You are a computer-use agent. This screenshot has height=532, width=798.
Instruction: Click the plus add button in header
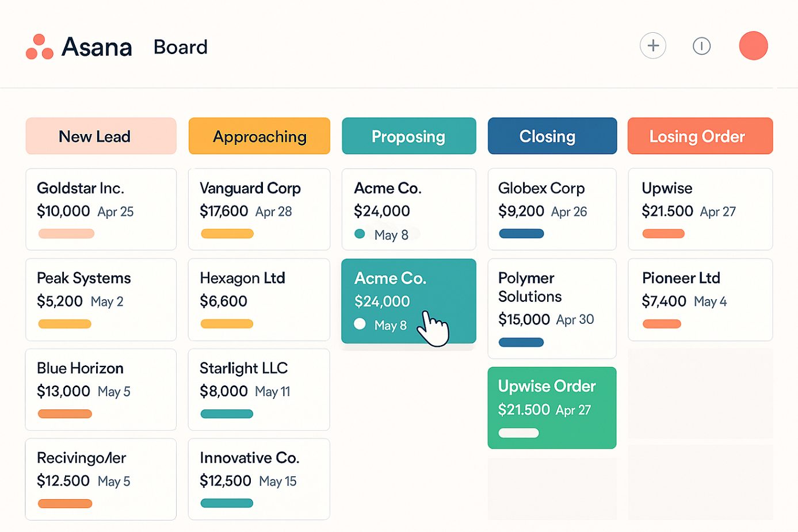pyautogui.click(x=653, y=46)
